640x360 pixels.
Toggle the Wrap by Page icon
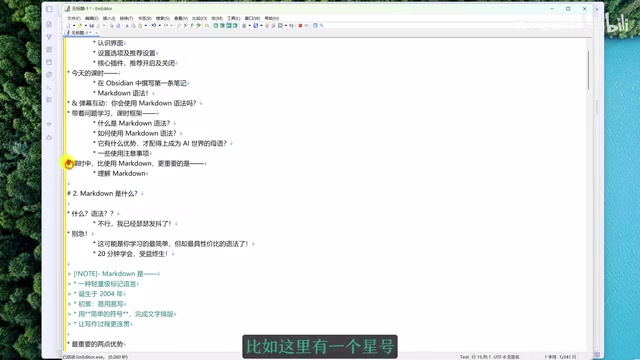[x=235, y=25]
